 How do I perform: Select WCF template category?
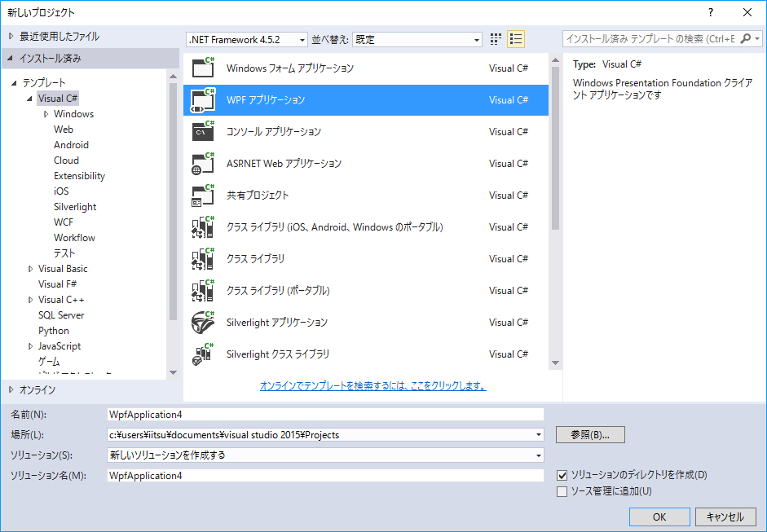[x=64, y=222]
